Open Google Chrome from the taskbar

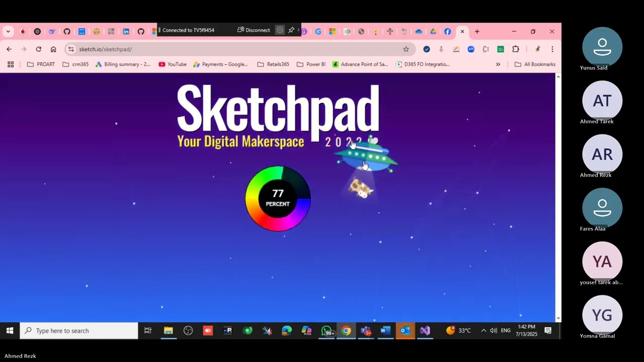click(x=346, y=330)
